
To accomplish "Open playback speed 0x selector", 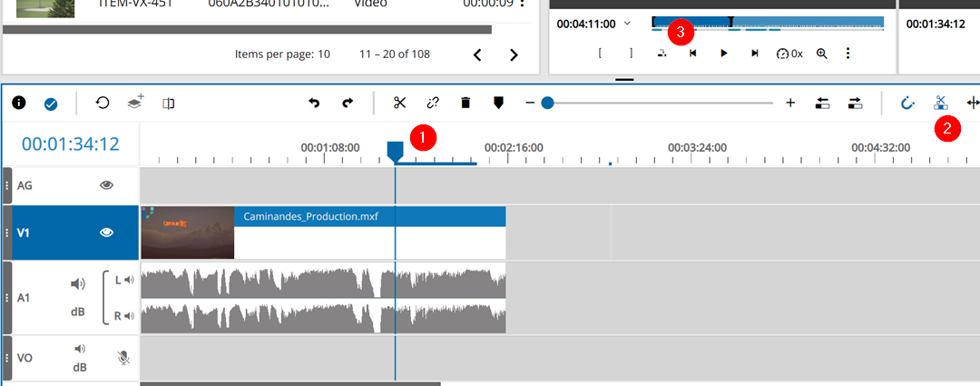I will pyautogui.click(x=789, y=54).
